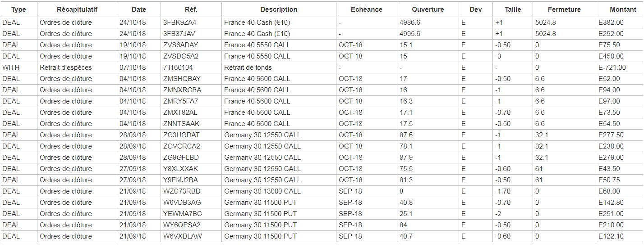This screenshot has width=644, height=248.
Task: Select the Dev column header
Action: point(475,9)
